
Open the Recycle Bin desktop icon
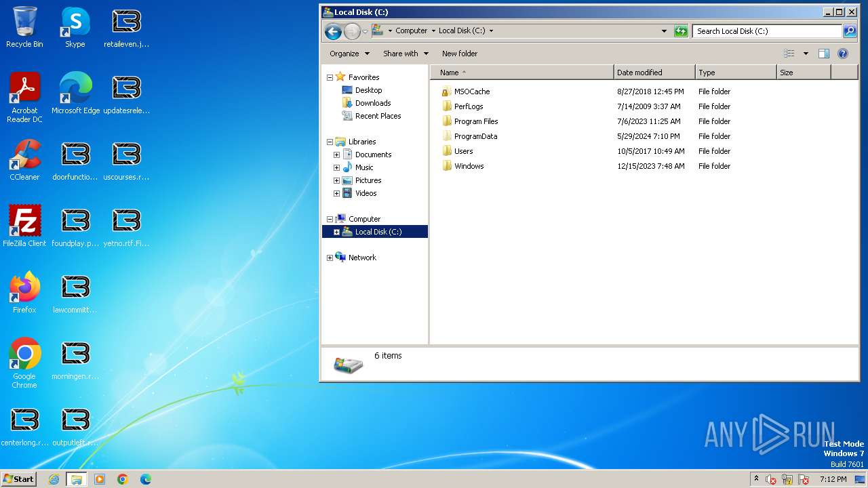[24, 27]
